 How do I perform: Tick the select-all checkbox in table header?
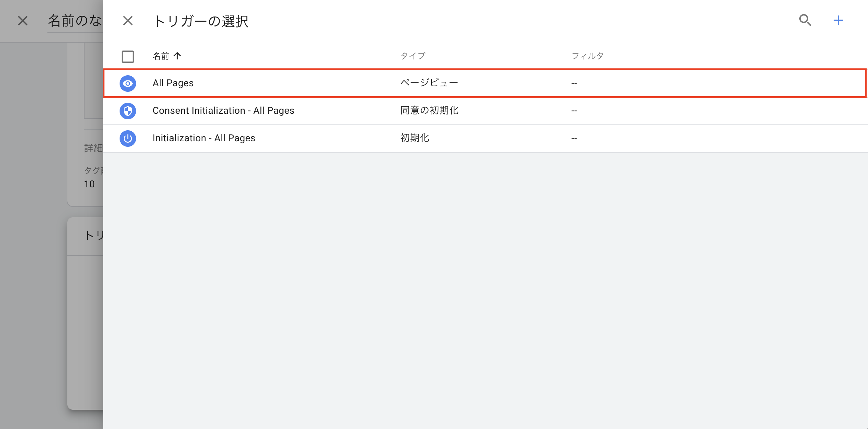[x=128, y=56]
